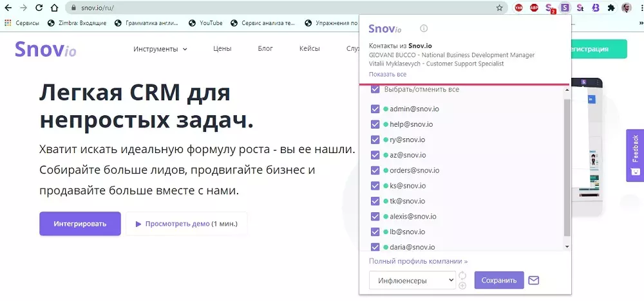The height and width of the screenshot is (301, 644).
Task: Open the Snov extension with badge 2
Action: pyautogui.click(x=550, y=8)
